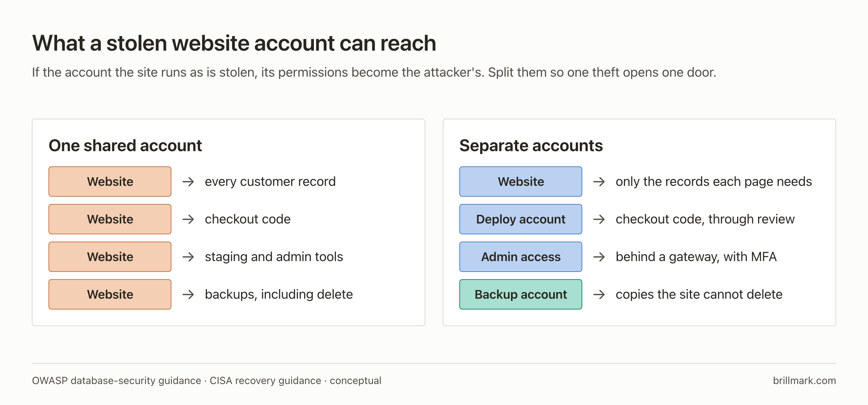Image resolution: width=868 pixels, height=405 pixels.
Task: Click the text 'every customer record'
Action: [270, 182]
